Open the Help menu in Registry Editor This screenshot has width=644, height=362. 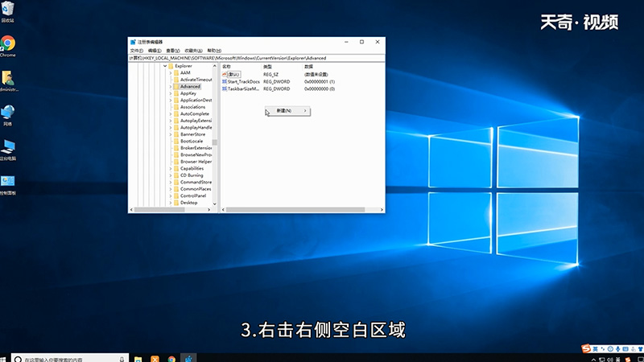tap(214, 51)
